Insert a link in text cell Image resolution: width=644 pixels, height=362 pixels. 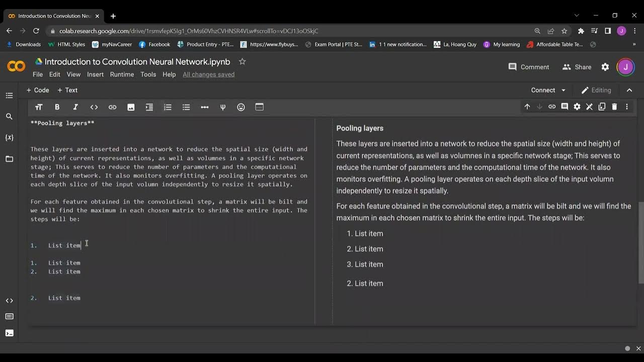click(112, 107)
